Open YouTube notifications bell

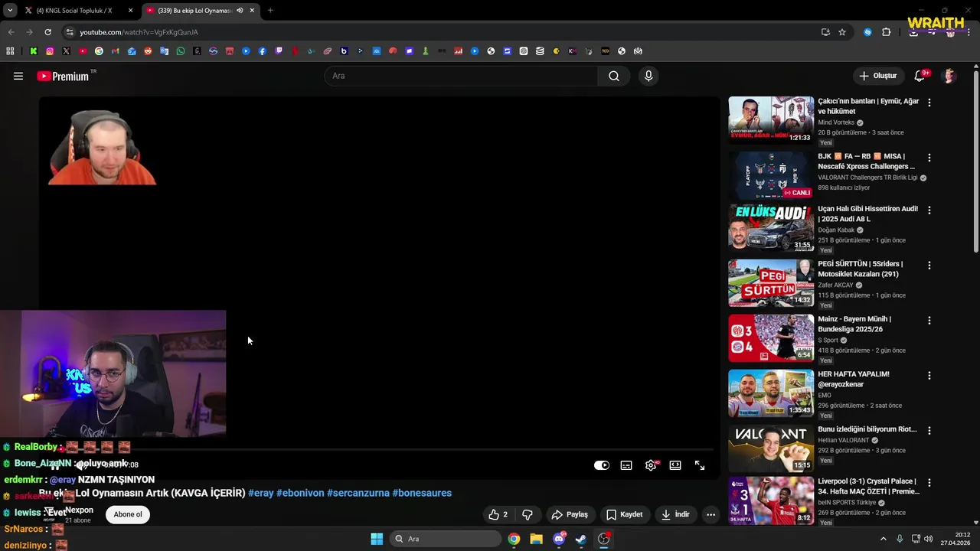point(920,76)
